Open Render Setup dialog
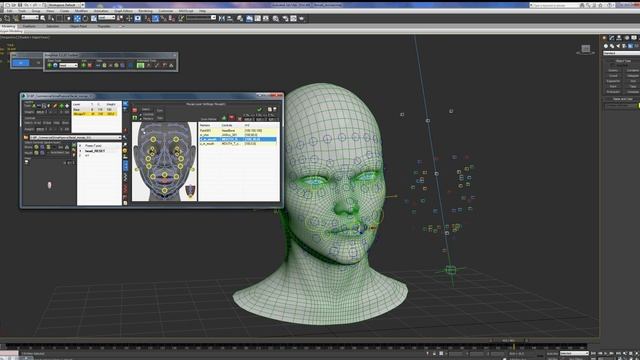The image size is (640, 360). 285,18
